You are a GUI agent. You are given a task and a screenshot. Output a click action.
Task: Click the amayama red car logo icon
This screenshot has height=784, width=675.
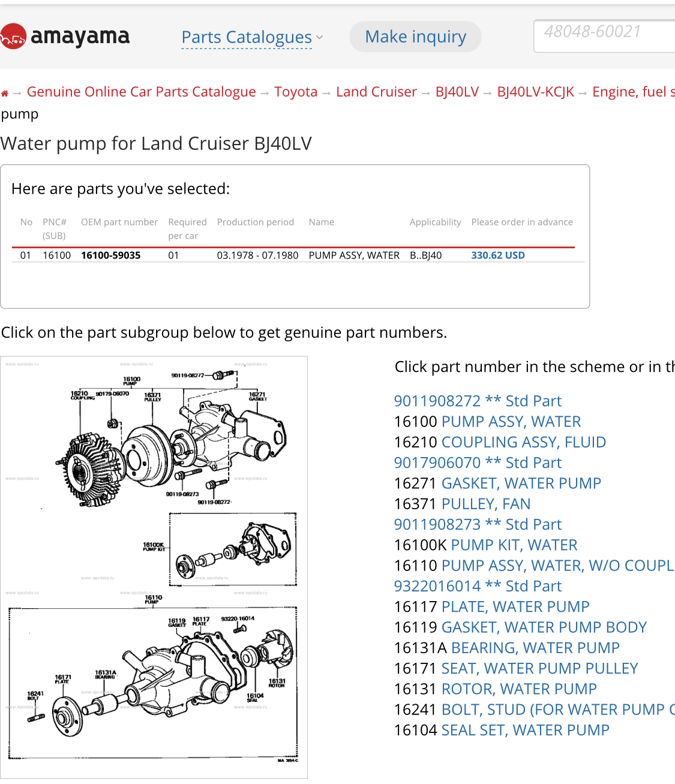[12, 37]
